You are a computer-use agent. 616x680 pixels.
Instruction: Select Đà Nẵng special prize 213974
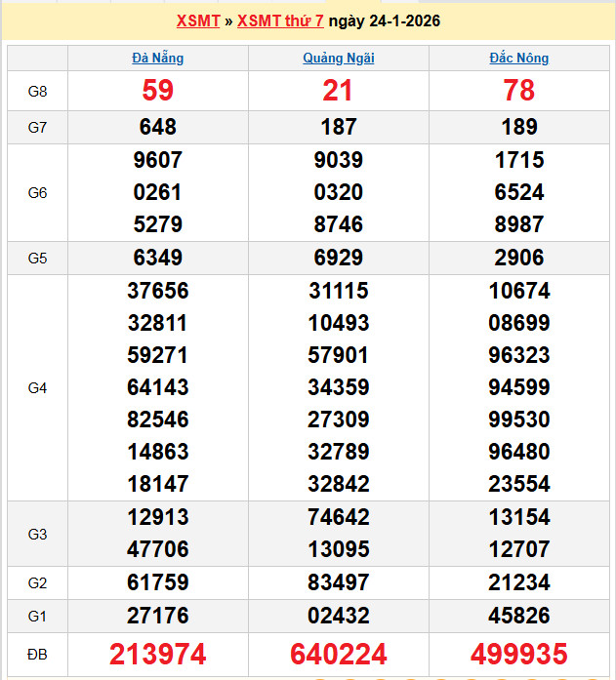158,655
